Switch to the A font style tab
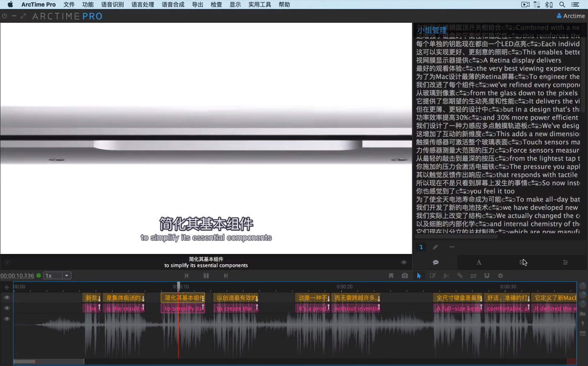The image size is (588, 366). [x=479, y=263]
